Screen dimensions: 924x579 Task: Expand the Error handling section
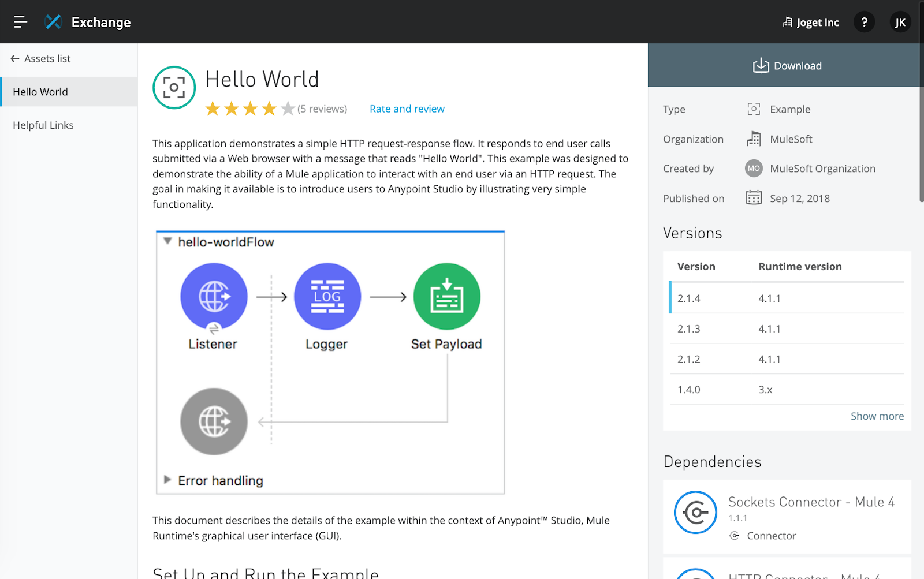coord(167,480)
